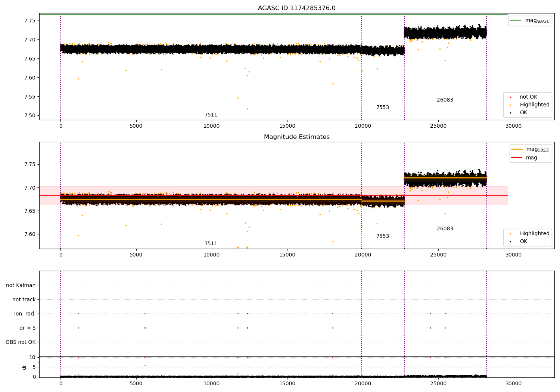Click the '10' tick on the dr axis
Screen dimensions: 560x392
point(32,358)
